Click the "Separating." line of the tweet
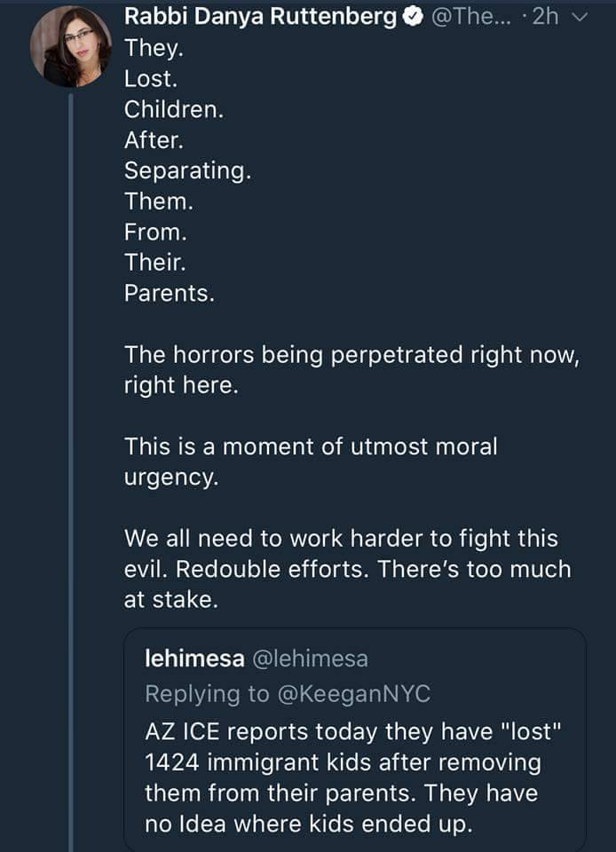616x852 pixels. point(187,170)
